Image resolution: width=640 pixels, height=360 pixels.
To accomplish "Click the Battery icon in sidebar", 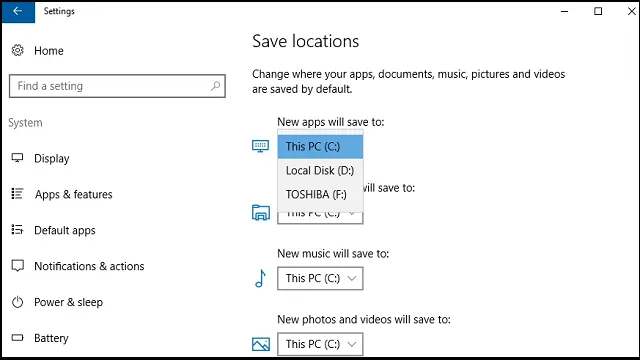I will 18,338.
